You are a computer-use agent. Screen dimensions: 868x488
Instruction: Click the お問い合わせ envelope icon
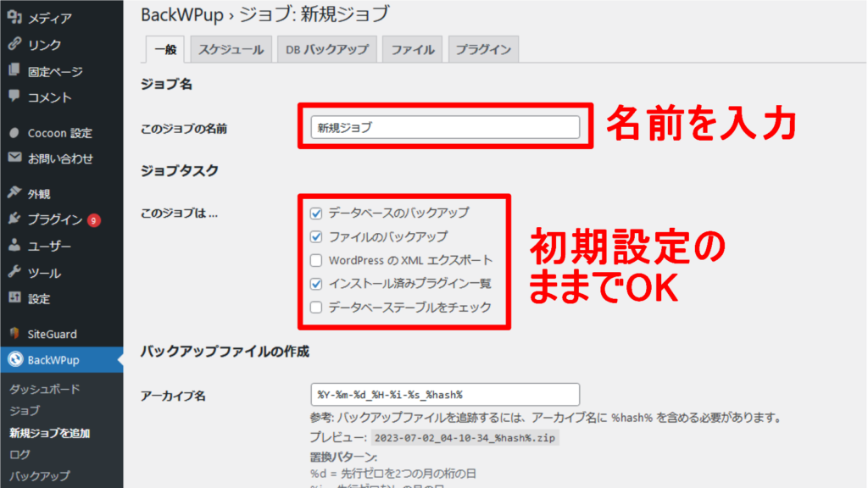click(x=14, y=158)
